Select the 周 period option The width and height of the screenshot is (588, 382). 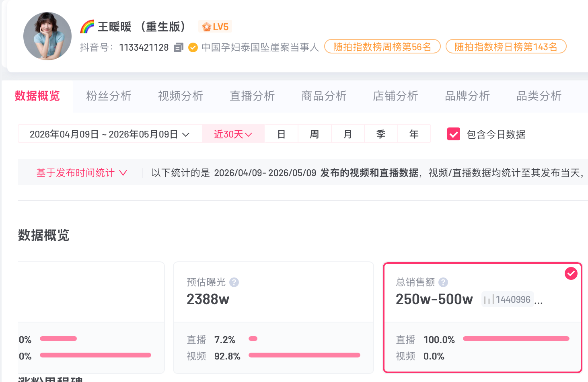(x=315, y=134)
